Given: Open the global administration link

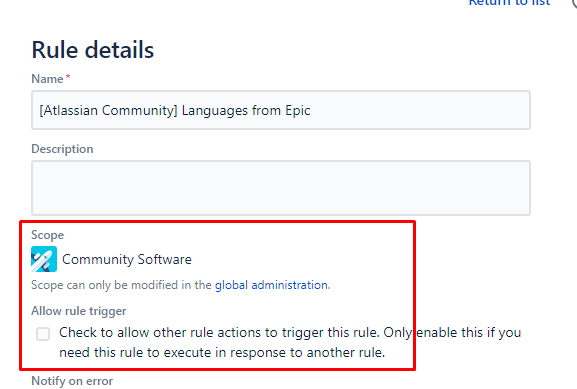Looking at the screenshot, I should tap(272, 285).
